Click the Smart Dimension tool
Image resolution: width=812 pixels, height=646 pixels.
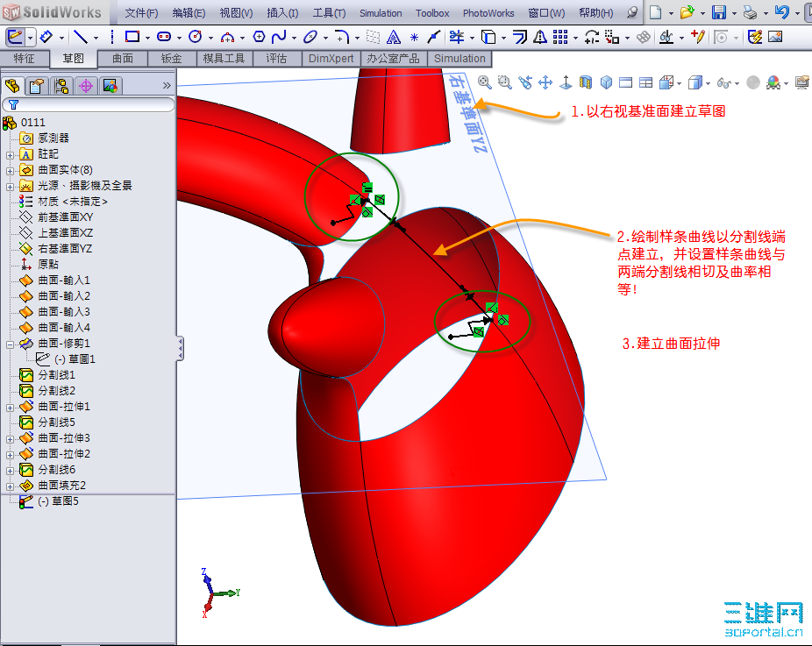[46, 37]
